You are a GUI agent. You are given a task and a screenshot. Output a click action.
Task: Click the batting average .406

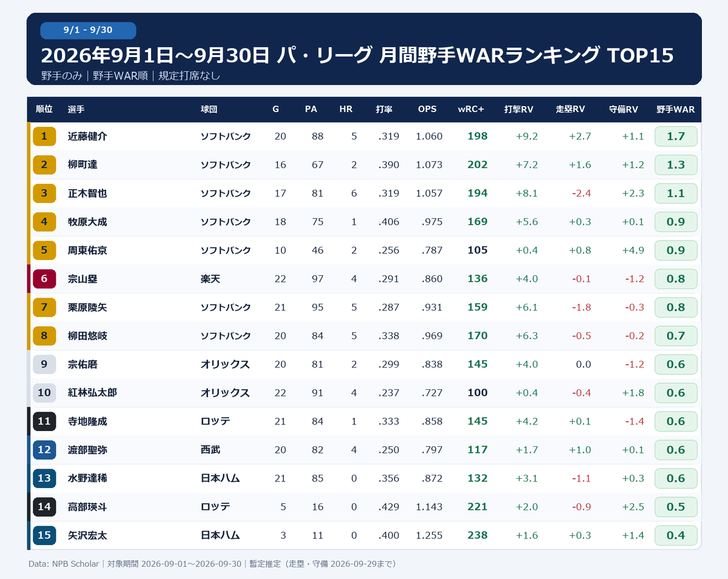[x=388, y=222]
